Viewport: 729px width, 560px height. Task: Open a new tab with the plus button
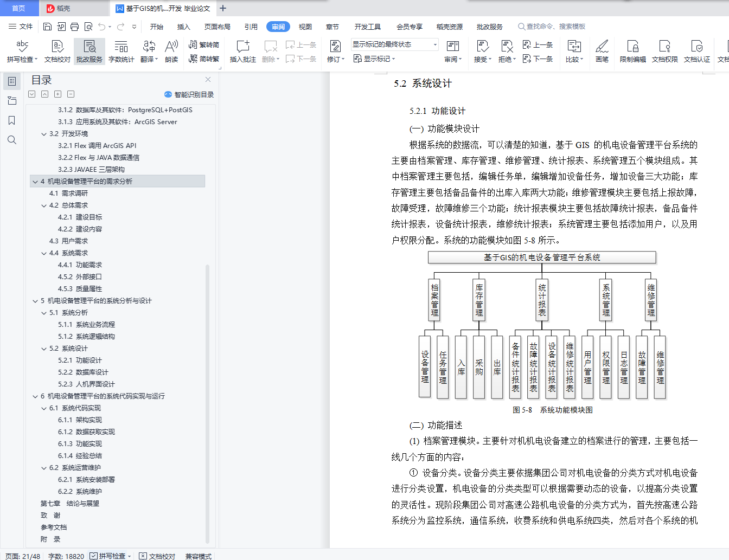pos(223,8)
